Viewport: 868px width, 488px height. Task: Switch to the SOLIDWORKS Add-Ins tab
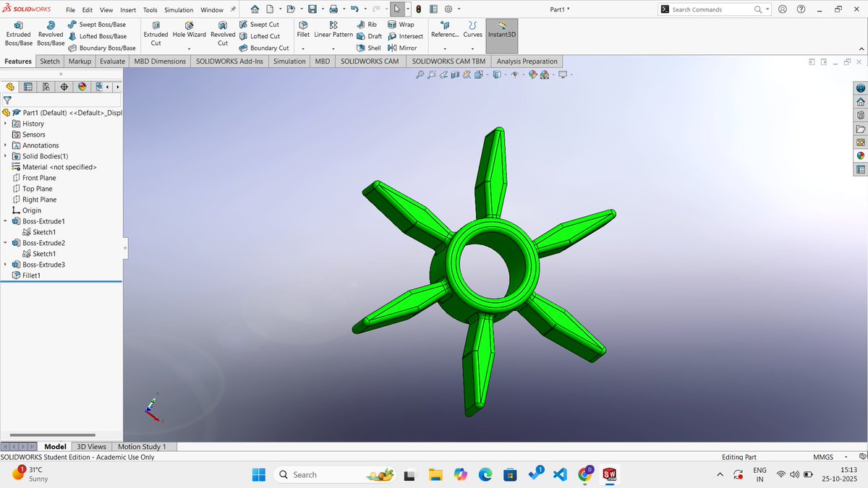pyautogui.click(x=230, y=61)
